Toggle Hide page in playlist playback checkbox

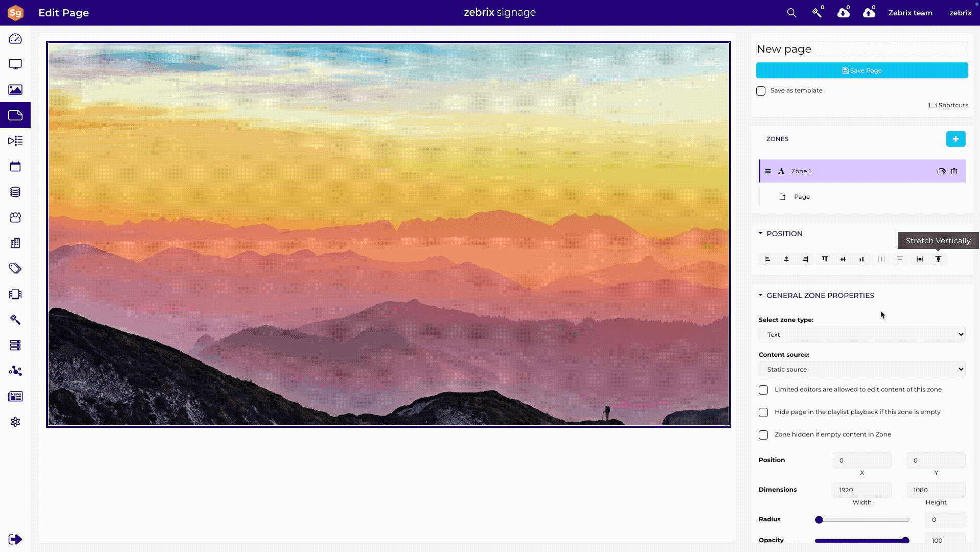coord(763,412)
